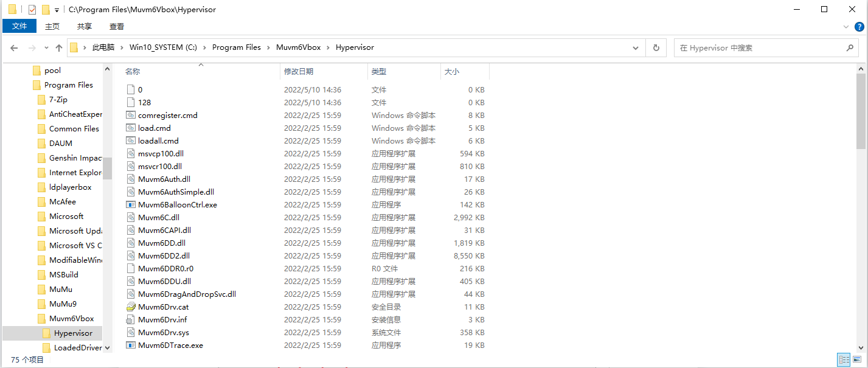Click the Muvm6C.dll file icon

tap(131, 217)
